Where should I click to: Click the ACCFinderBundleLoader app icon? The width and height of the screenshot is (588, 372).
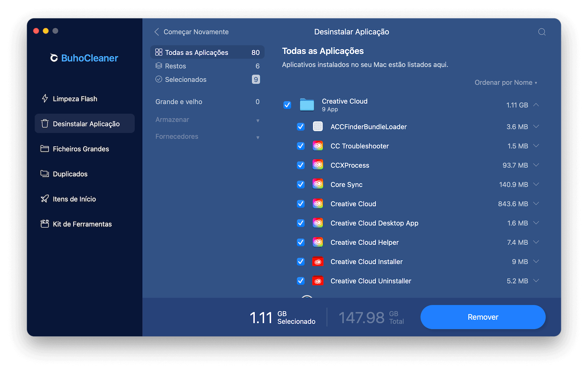click(x=318, y=127)
